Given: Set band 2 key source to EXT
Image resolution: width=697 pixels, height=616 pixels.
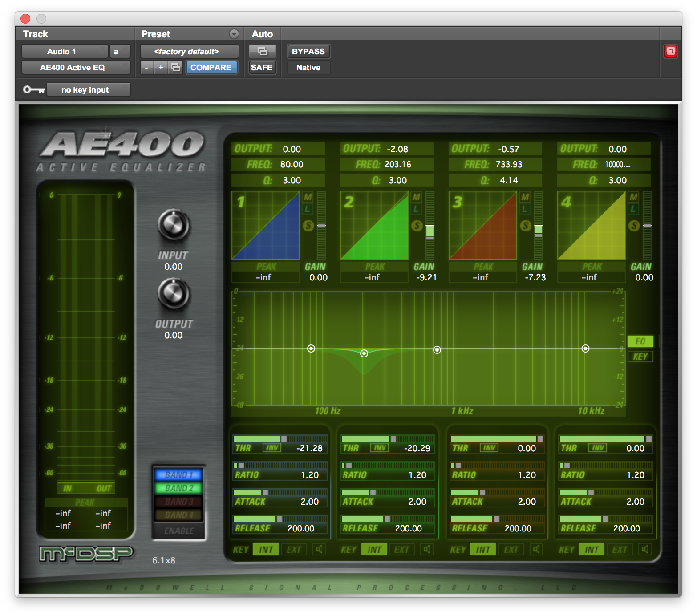Looking at the screenshot, I should coord(402,549).
